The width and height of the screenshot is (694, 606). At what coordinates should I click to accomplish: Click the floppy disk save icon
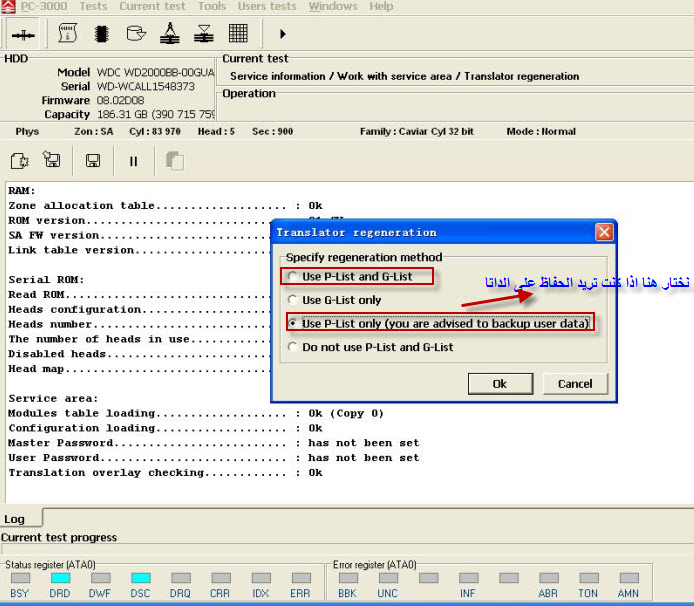click(93, 161)
